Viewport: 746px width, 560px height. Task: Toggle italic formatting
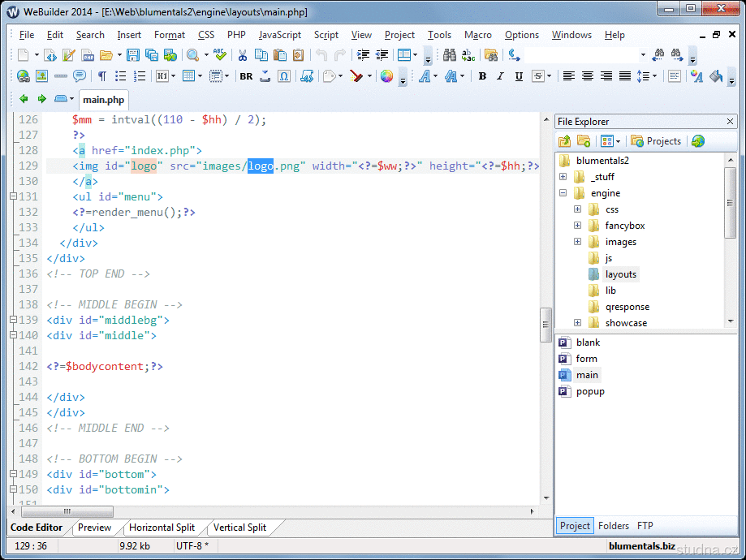point(499,76)
